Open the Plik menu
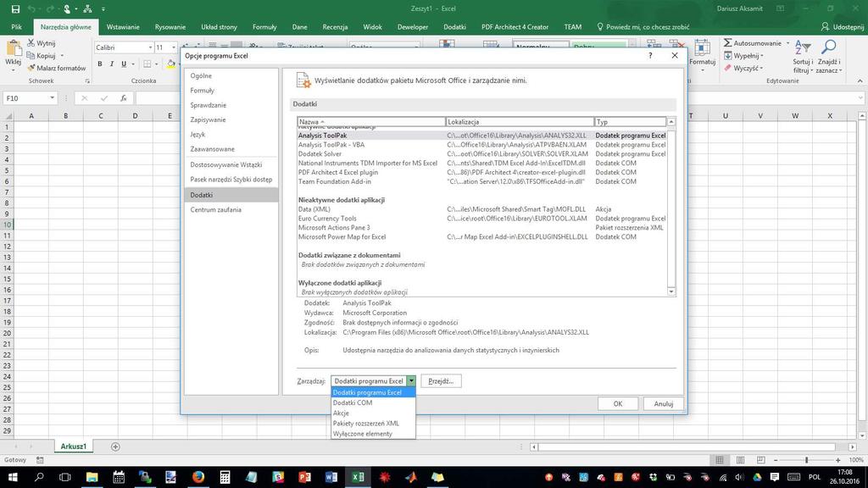Screen dimensions: 868x488 pyautogui.click(x=16, y=26)
